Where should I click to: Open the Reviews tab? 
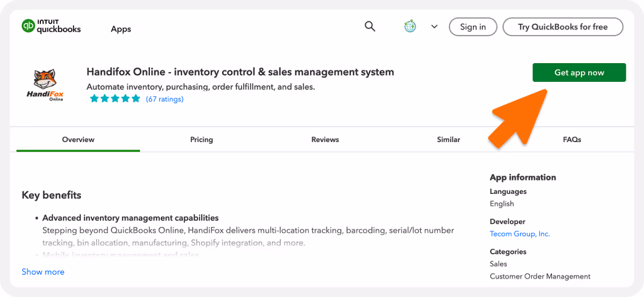pos(325,140)
